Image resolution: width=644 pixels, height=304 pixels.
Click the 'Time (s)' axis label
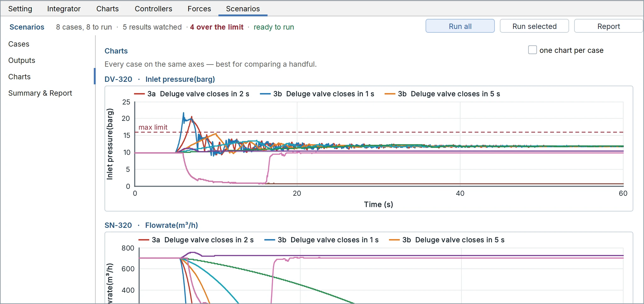pyautogui.click(x=379, y=205)
